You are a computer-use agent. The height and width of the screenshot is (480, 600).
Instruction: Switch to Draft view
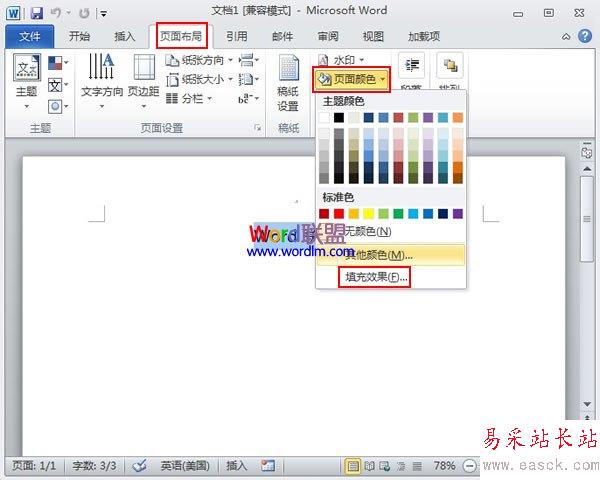tap(417, 466)
